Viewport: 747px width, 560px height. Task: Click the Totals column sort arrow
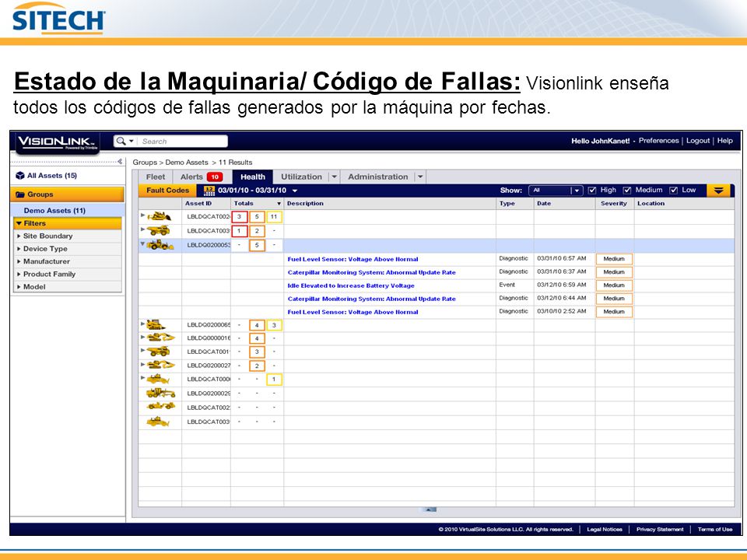pos(279,204)
